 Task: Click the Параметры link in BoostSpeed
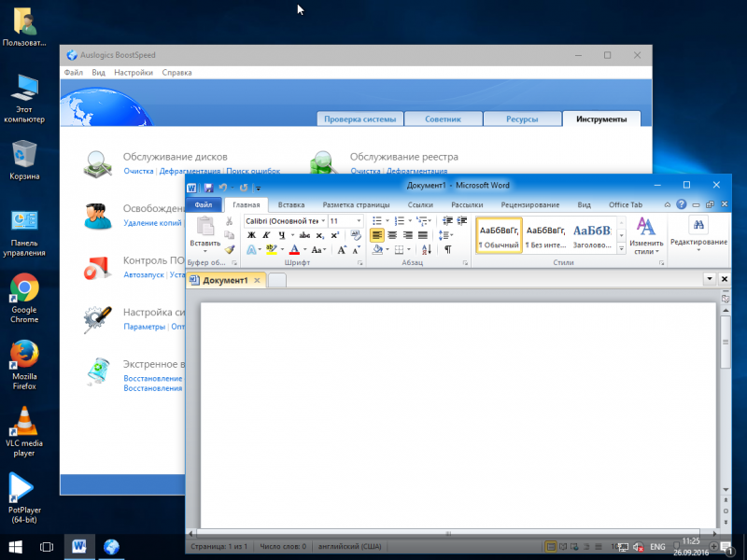coord(145,326)
